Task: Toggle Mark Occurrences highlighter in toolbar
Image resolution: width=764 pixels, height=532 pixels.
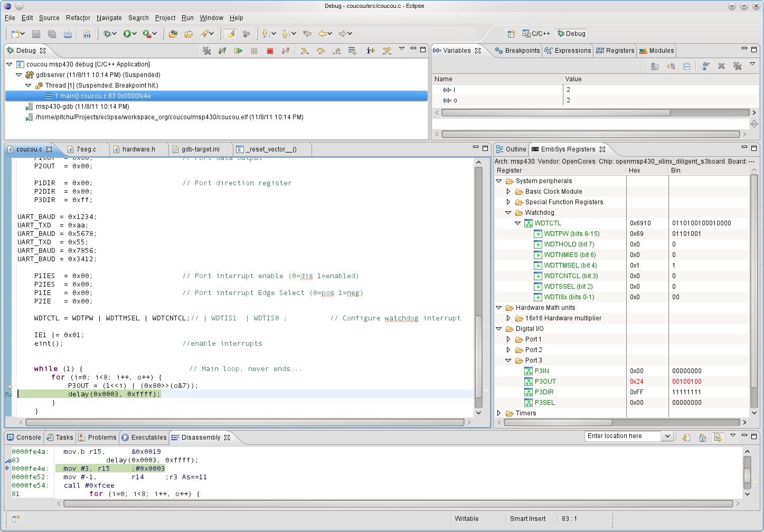Action: click(x=230, y=34)
